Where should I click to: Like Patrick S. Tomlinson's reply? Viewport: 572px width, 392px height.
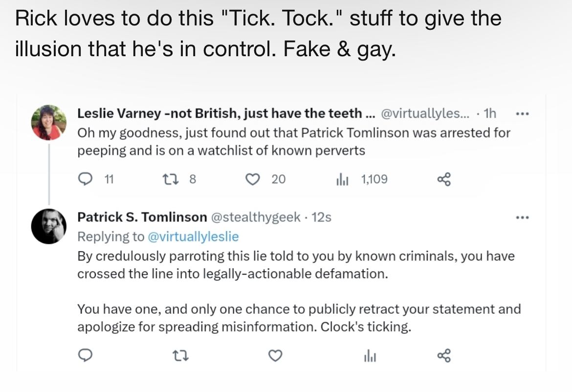coord(275,355)
